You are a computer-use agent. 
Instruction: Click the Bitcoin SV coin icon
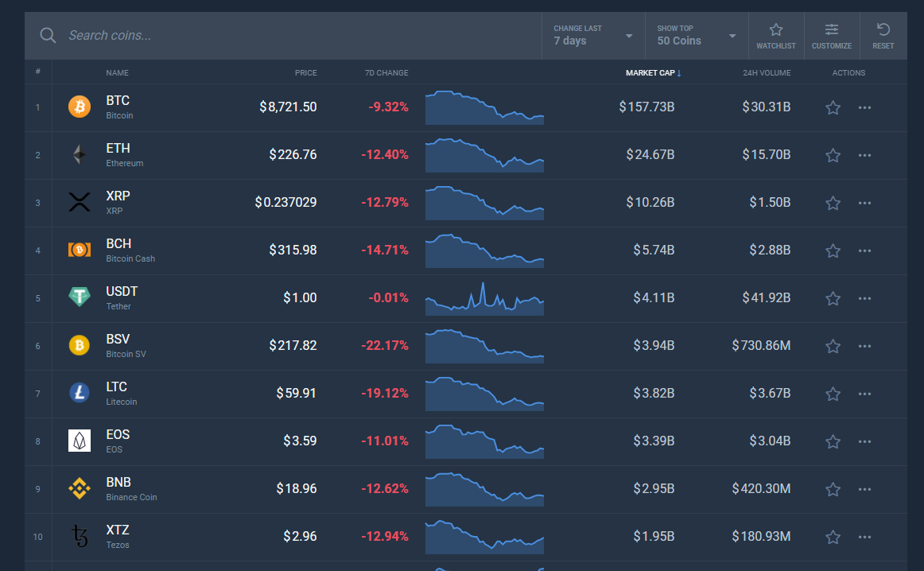[79, 345]
